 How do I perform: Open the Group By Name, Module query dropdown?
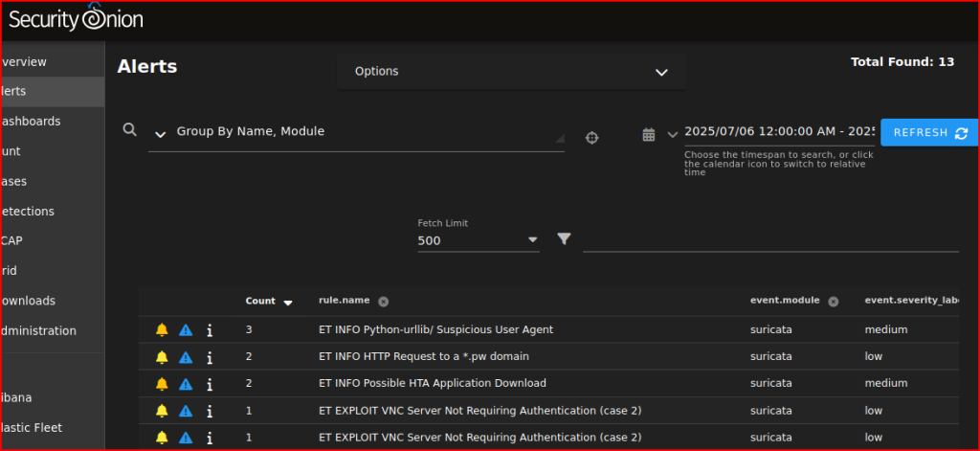coord(161,133)
